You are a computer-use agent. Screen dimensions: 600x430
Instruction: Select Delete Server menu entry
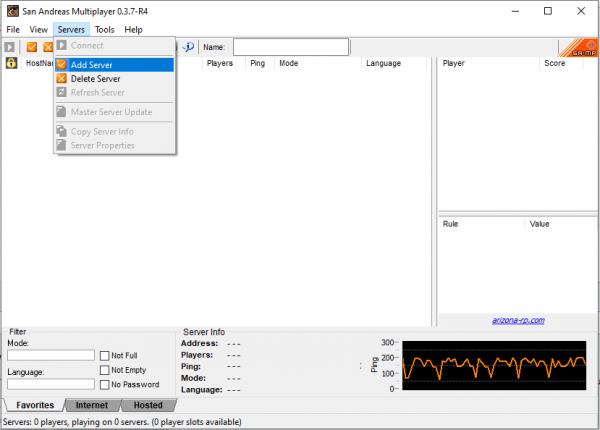coord(96,79)
